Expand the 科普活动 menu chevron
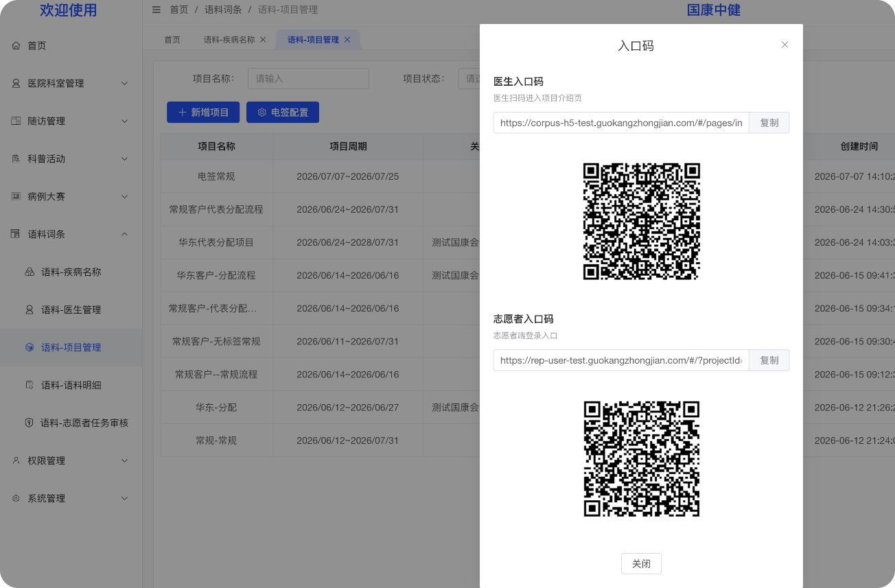 coord(124,158)
